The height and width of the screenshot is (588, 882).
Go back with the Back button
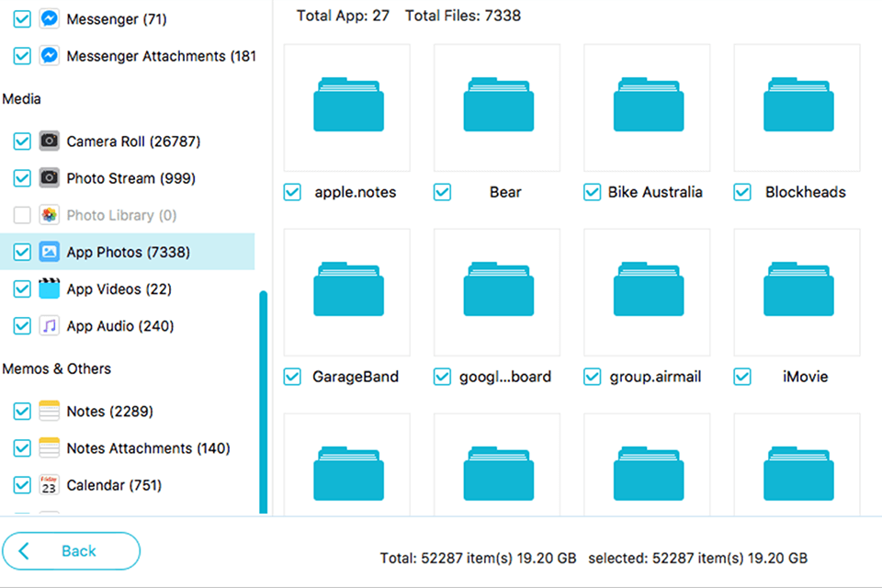coord(71,551)
